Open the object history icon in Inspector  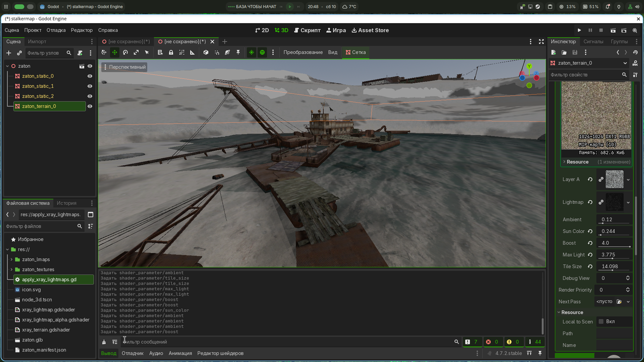(635, 52)
